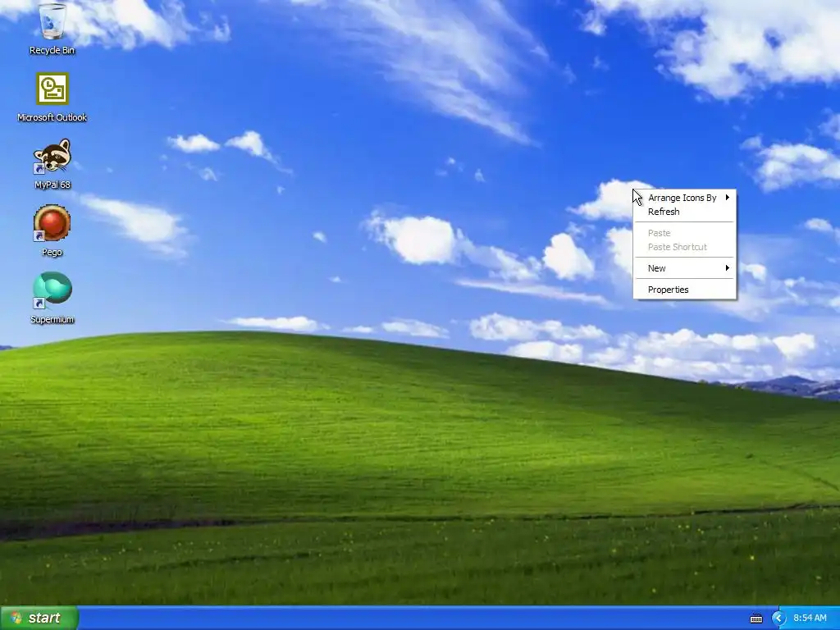The width and height of the screenshot is (840, 630).
Task: Expand hidden tray icons with the arrow
Action: tap(778, 619)
